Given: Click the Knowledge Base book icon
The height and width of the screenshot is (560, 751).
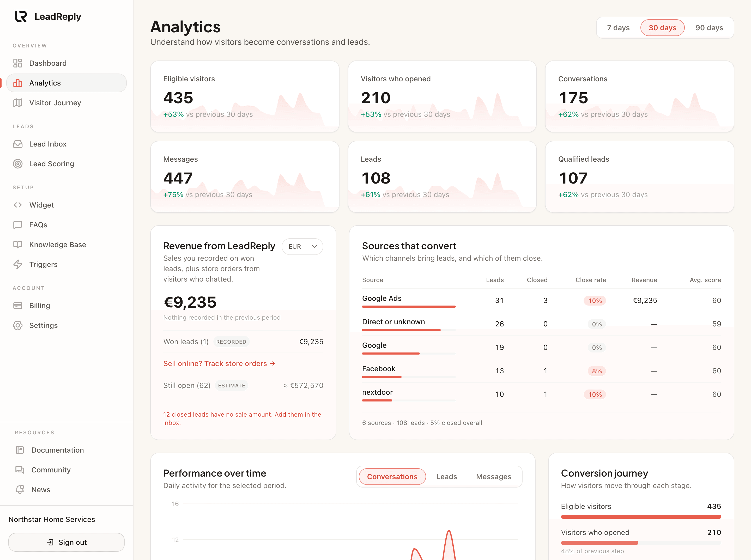Looking at the screenshot, I should (x=18, y=245).
